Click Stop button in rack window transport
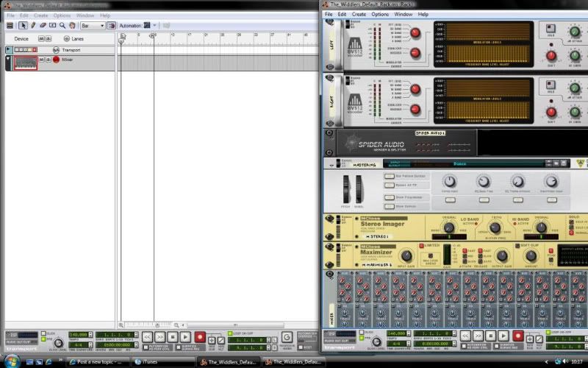 point(490,336)
